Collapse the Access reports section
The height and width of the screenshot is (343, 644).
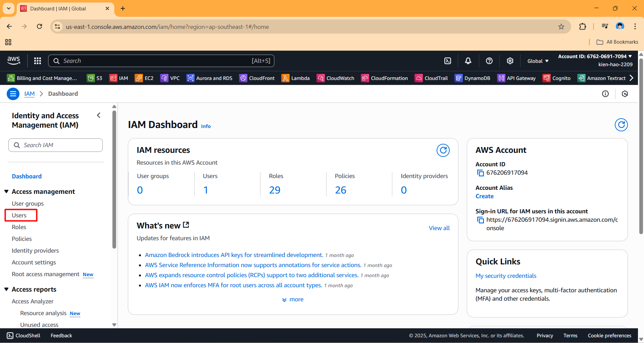[6, 289]
